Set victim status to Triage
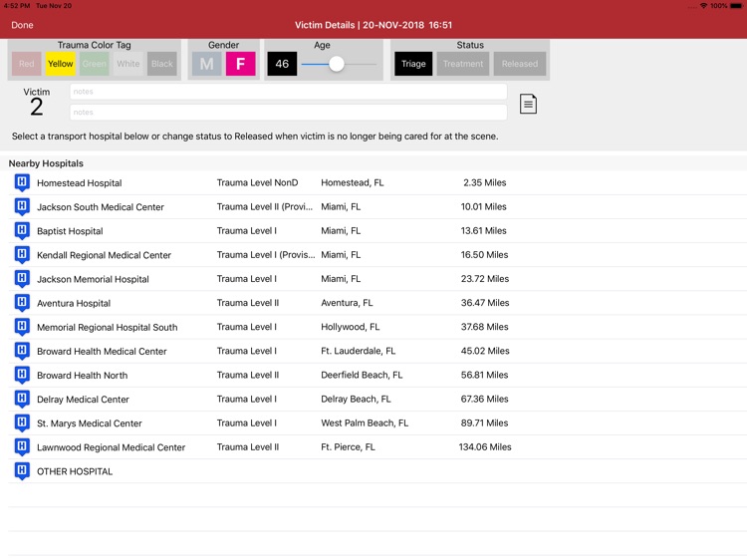The height and width of the screenshot is (560, 747). click(x=413, y=64)
